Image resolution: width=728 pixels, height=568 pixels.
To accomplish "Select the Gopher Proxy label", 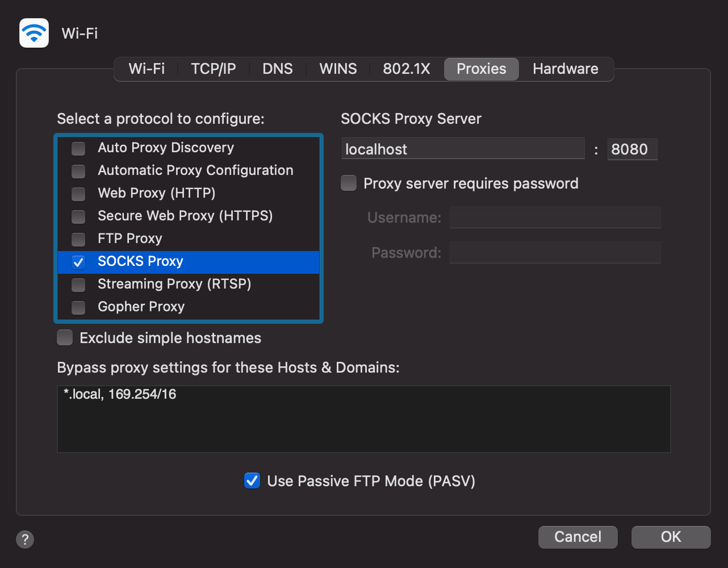I will point(141,307).
